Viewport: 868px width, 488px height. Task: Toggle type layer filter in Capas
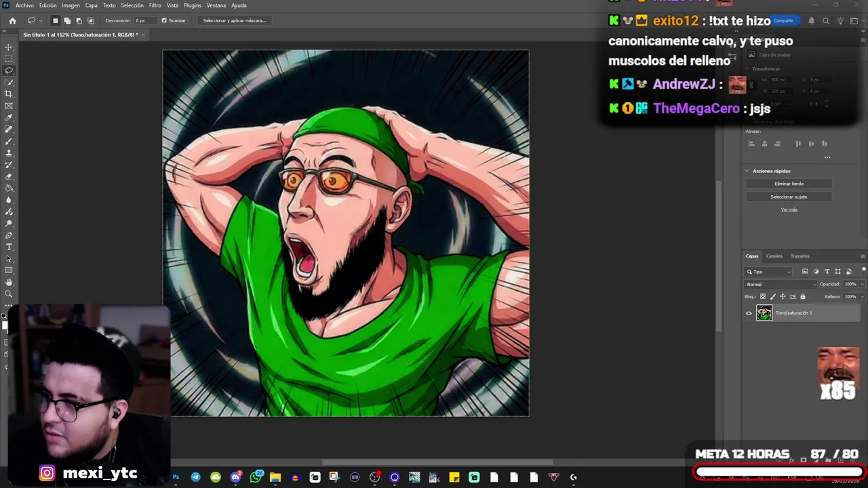coord(827,272)
